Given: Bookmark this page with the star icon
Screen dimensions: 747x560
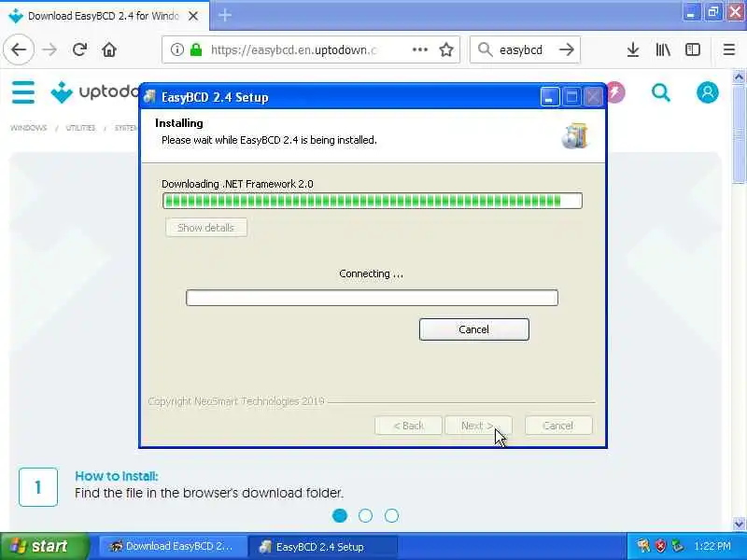Looking at the screenshot, I should 446,49.
